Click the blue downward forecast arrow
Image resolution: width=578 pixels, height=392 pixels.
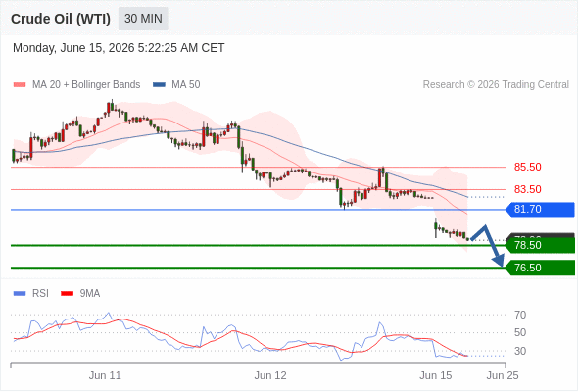(x=488, y=245)
